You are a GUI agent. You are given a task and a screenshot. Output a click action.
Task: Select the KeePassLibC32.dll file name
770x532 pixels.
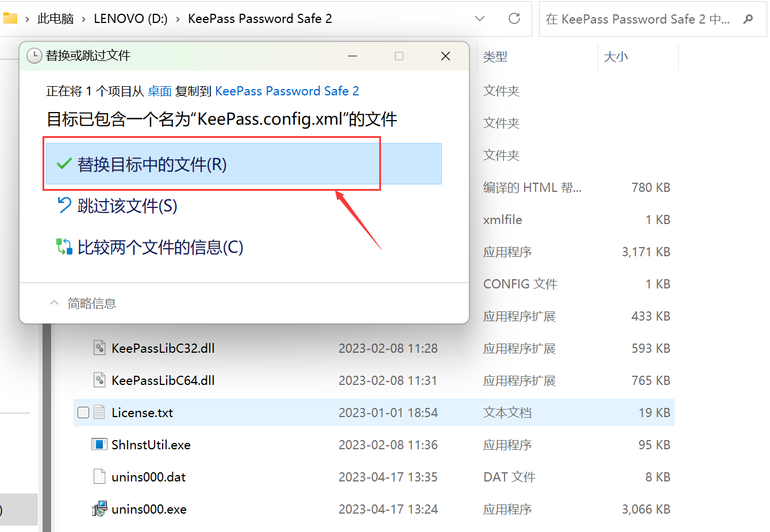(163, 348)
